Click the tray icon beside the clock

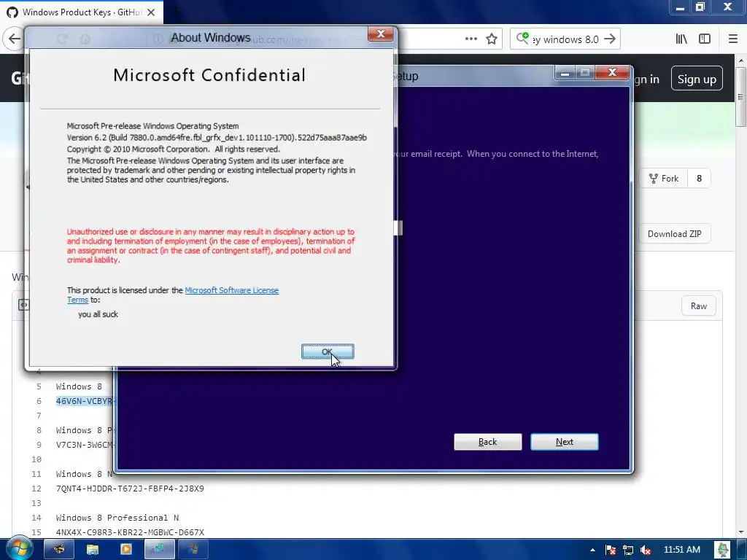point(723,550)
